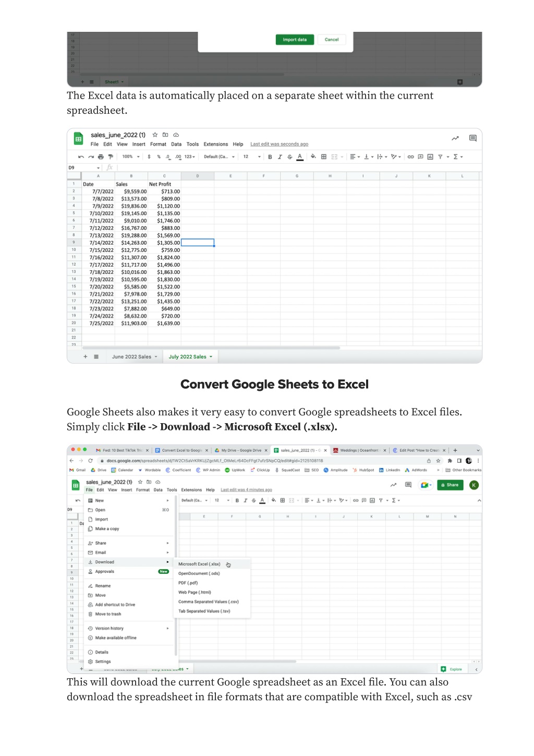534x756 pixels.
Task: Click the Filter icon in the middle screenshot
Action: point(440,157)
